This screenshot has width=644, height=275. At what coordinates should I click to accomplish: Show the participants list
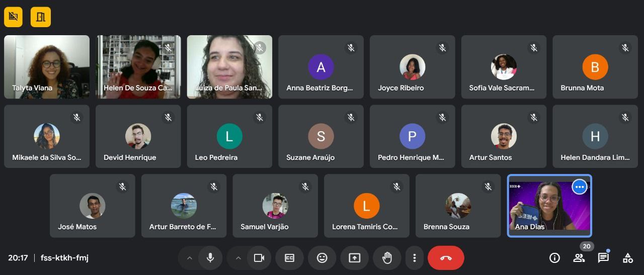point(579,258)
